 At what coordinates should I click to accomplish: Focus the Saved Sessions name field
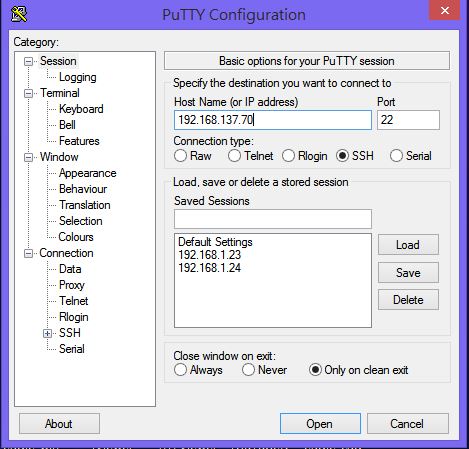click(x=273, y=219)
